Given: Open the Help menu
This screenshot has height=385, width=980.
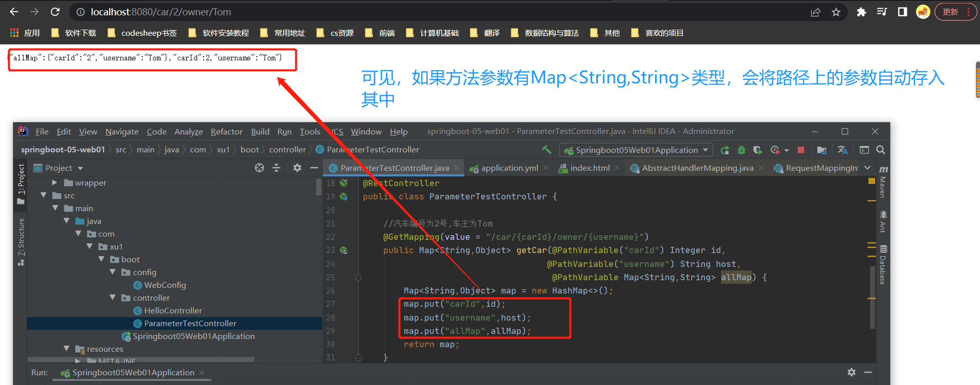Looking at the screenshot, I should click(399, 131).
